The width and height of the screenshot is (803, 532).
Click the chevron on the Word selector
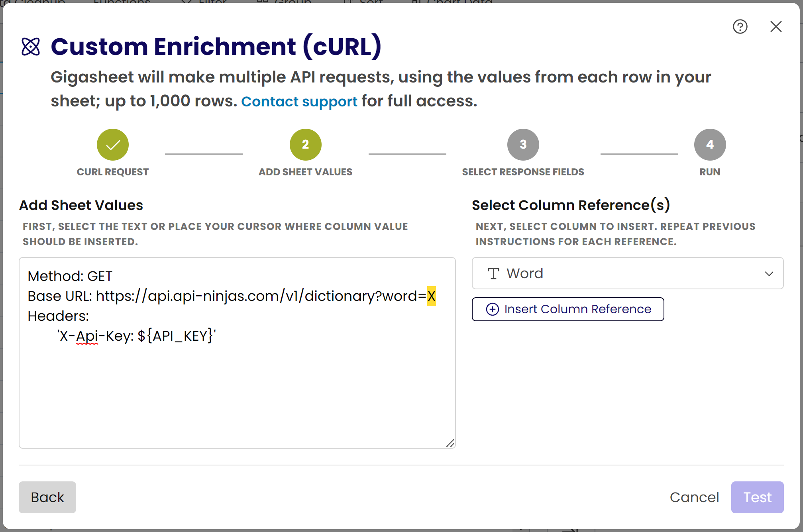pyautogui.click(x=769, y=273)
